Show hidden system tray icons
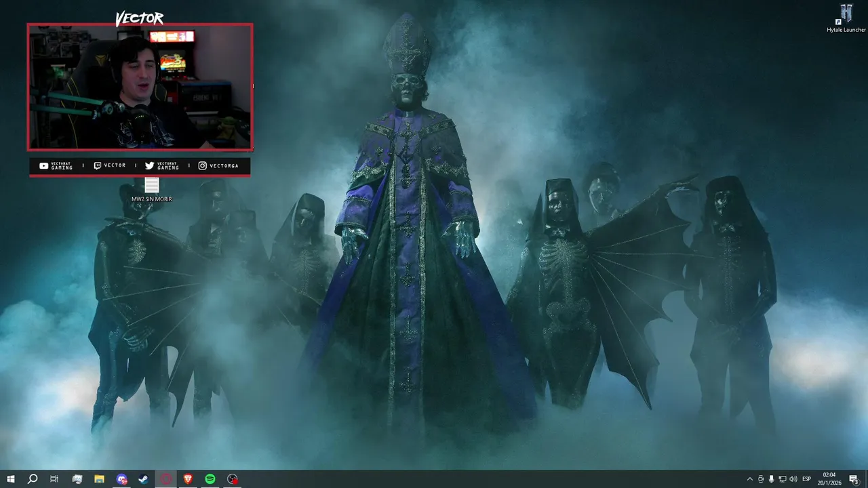This screenshot has width=868, height=488. pos(749,479)
